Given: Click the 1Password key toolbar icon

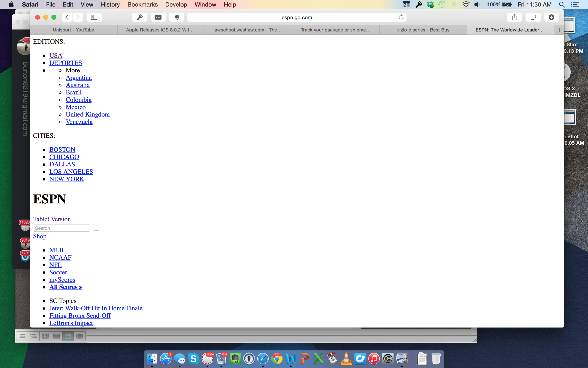Looking at the screenshot, I should pyautogui.click(x=140, y=17).
